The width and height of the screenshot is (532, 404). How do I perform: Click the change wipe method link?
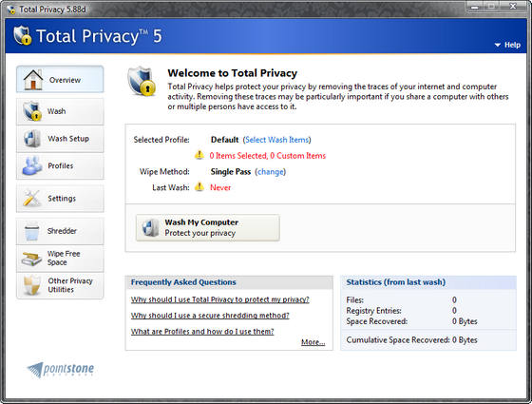coord(271,171)
